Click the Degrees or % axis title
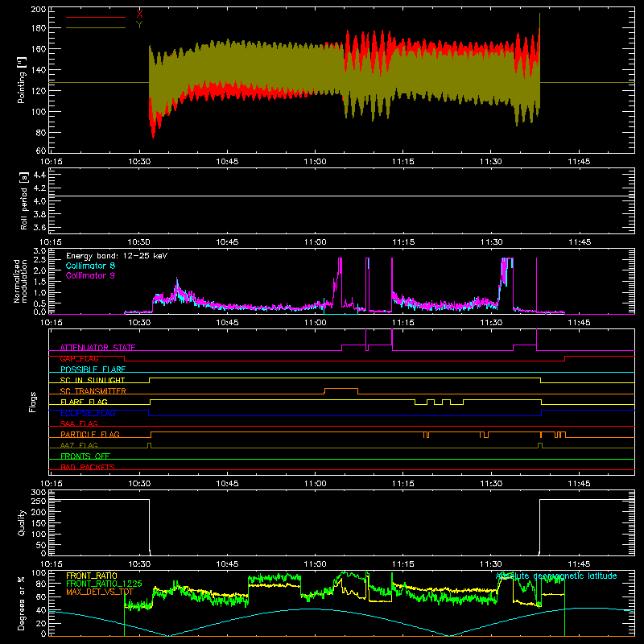Viewport: 644px width, 644px height. (21, 604)
